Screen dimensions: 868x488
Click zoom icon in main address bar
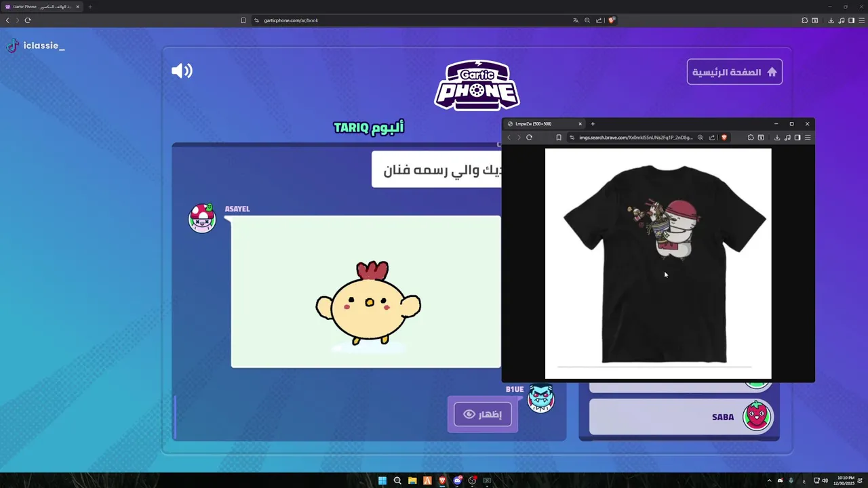[587, 20]
